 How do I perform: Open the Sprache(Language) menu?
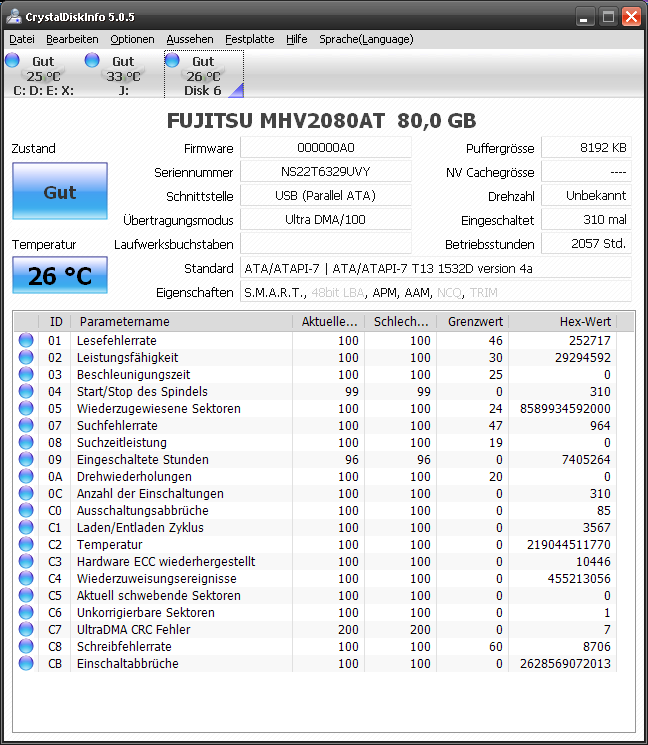tap(366, 39)
